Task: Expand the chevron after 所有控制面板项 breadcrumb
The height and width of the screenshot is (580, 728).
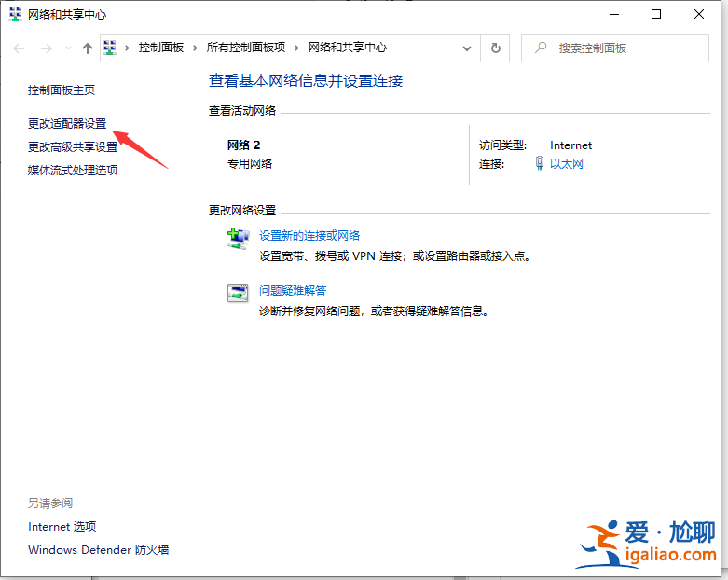Action: coord(296,48)
